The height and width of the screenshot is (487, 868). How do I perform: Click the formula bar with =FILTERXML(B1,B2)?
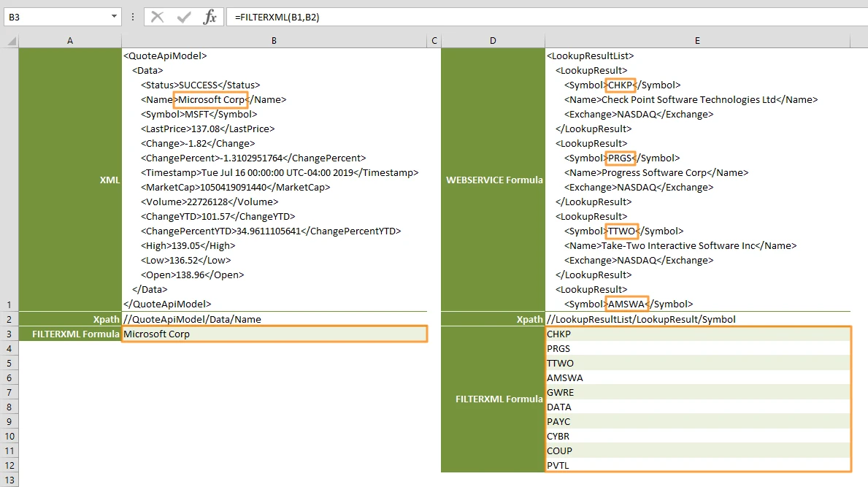pos(548,17)
